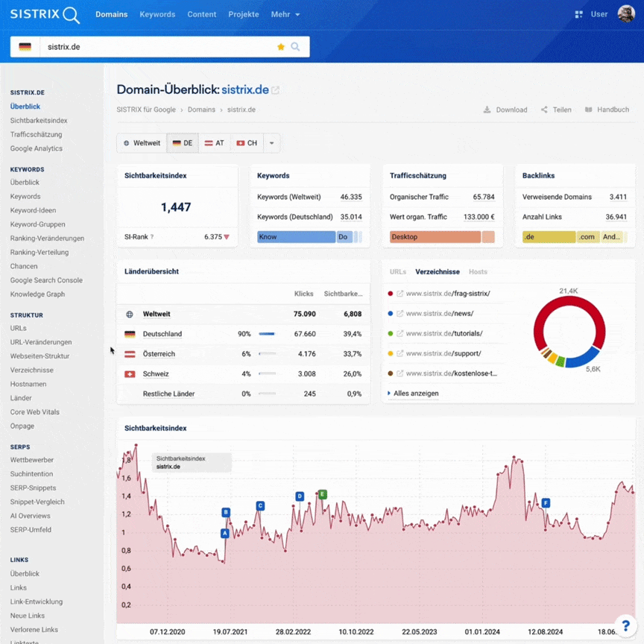Click the Download button

[x=505, y=110]
